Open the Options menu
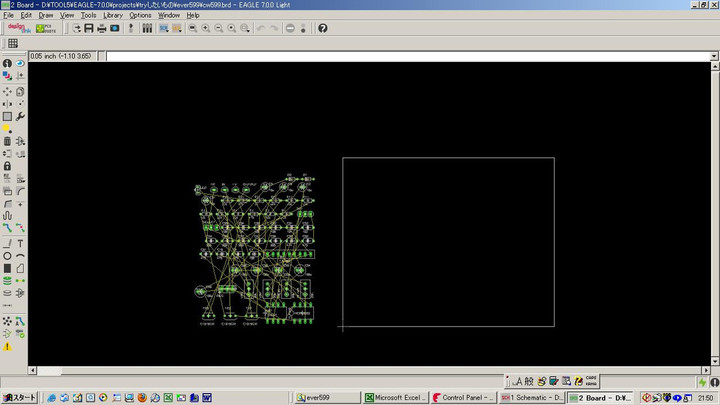720x405 pixels. click(140, 15)
